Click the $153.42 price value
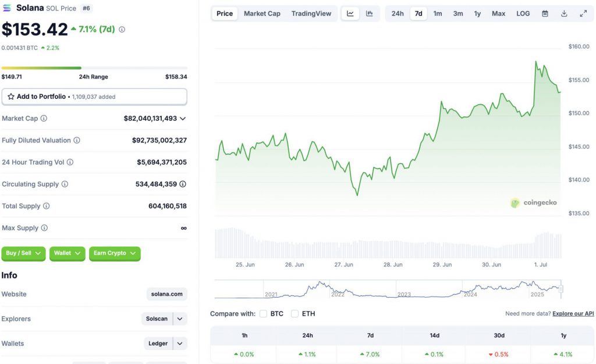 (34, 30)
